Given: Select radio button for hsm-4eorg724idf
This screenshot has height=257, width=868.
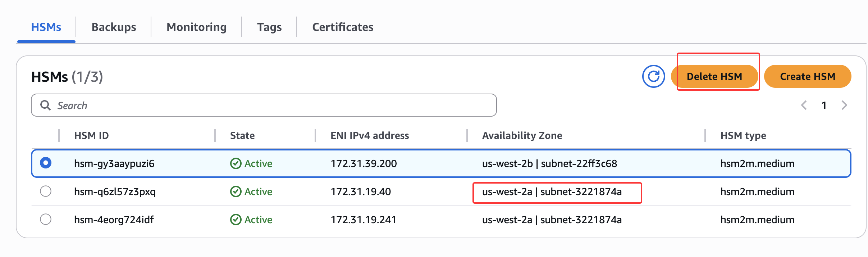Looking at the screenshot, I should [46, 219].
